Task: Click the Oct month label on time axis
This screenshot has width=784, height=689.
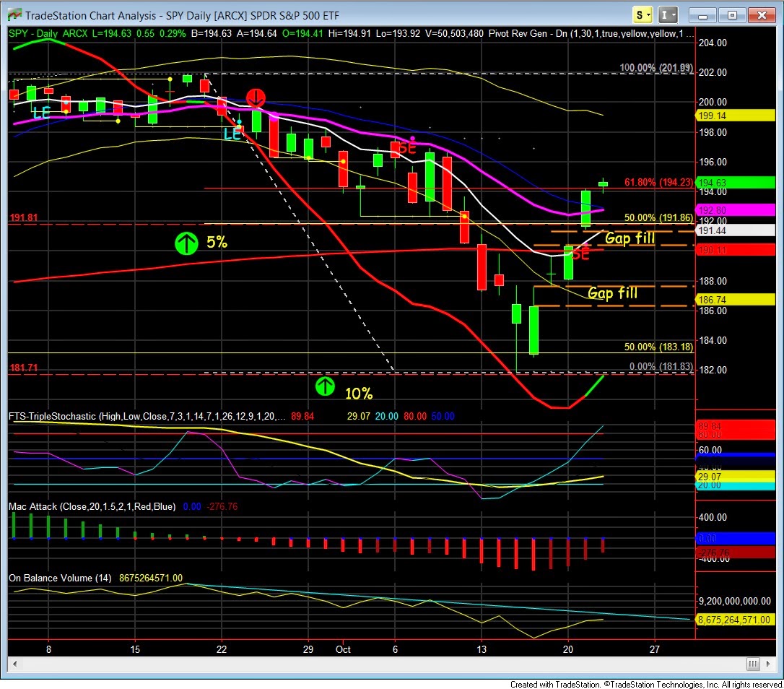Action: (343, 649)
